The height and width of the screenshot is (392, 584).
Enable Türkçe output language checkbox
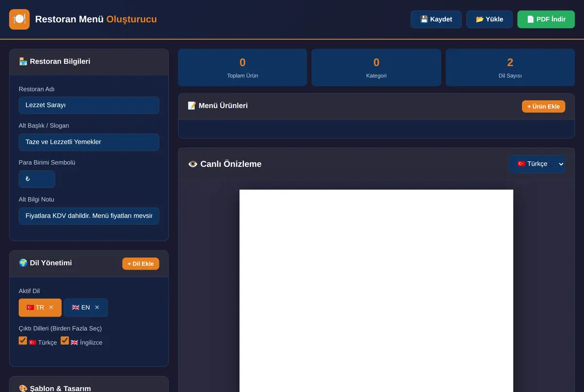click(23, 340)
